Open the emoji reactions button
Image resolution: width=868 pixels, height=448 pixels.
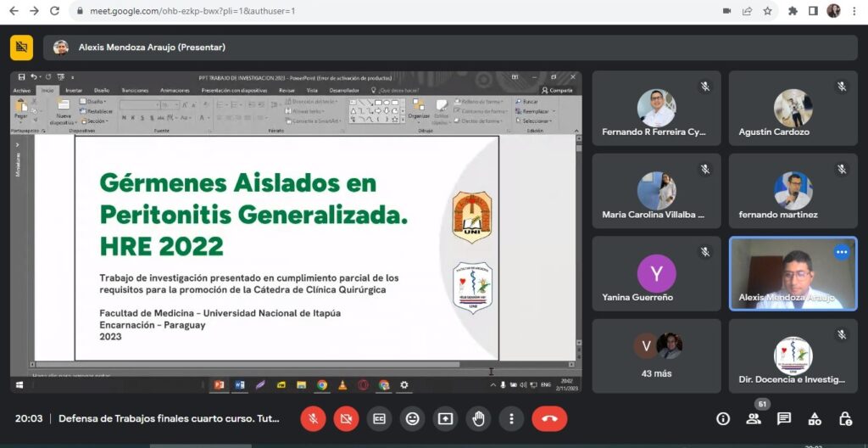point(412,418)
